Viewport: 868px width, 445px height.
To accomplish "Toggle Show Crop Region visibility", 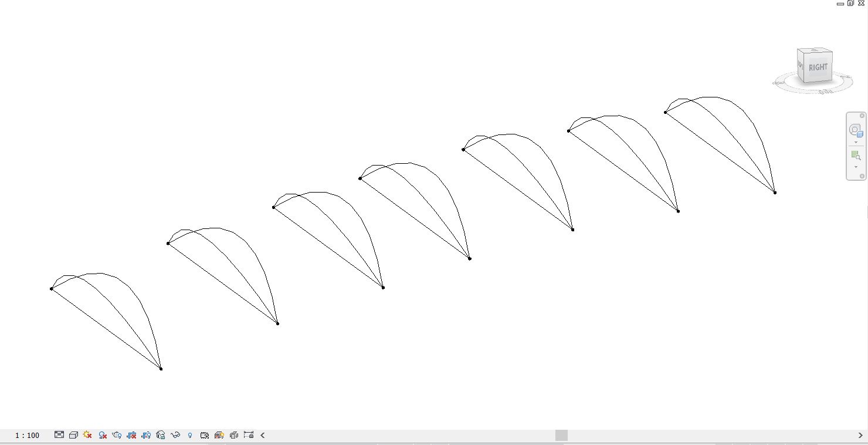I will [x=146, y=435].
